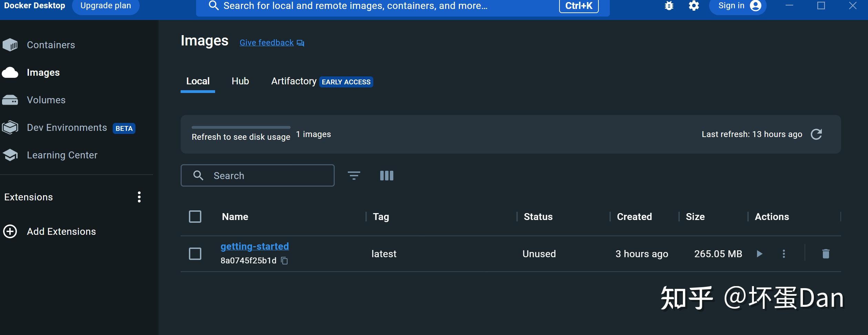Open Dev Environments beta section
This screenshot has height=335, width=868.
click(x=67, y=127)
